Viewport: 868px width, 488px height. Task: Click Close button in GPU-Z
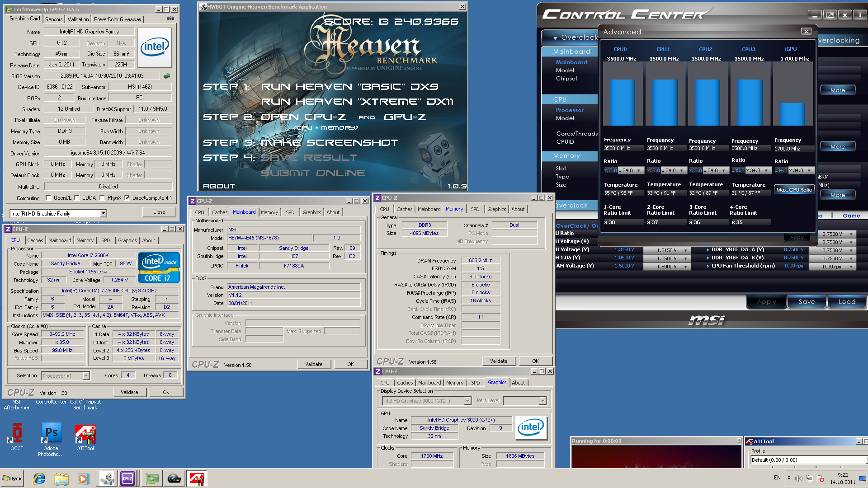pyautogui.click(x=159, y=212)
